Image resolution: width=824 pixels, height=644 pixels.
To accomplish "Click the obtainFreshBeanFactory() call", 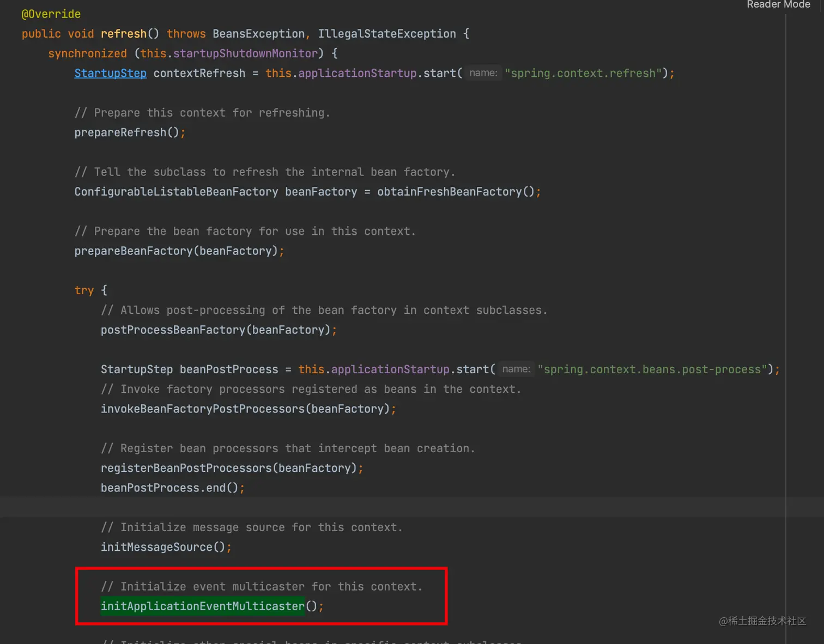I will pos(456,192).
